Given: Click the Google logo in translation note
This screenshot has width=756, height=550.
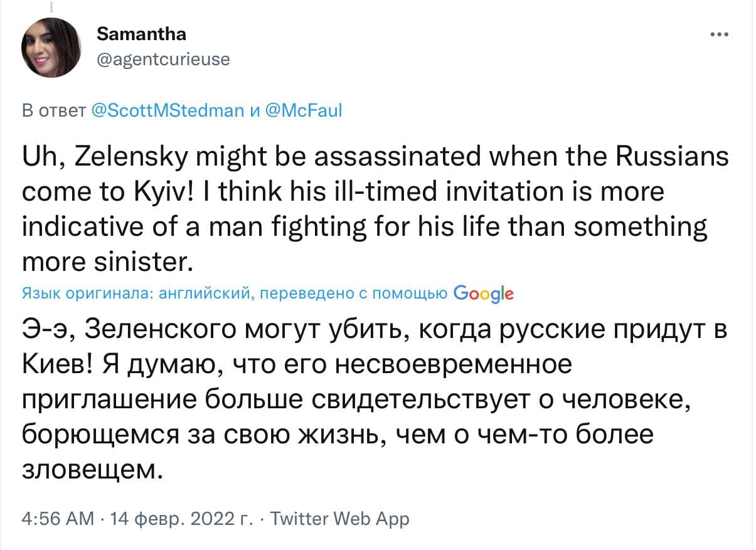Looking at the screenshot, I should coord(483,293).
